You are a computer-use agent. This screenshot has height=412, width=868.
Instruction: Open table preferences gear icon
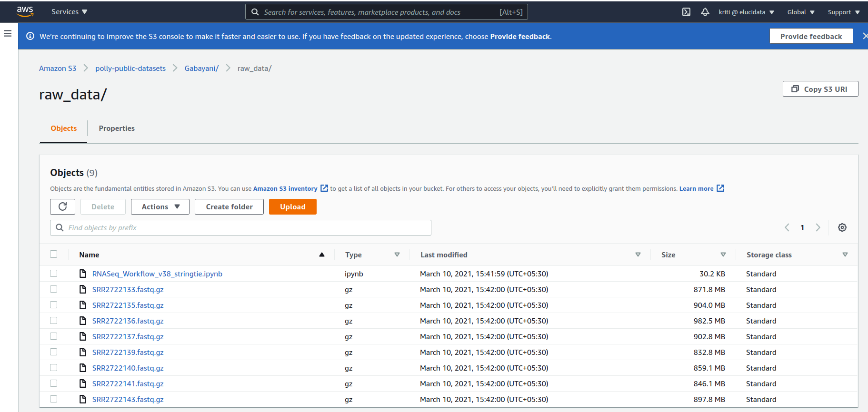(842, 227)
